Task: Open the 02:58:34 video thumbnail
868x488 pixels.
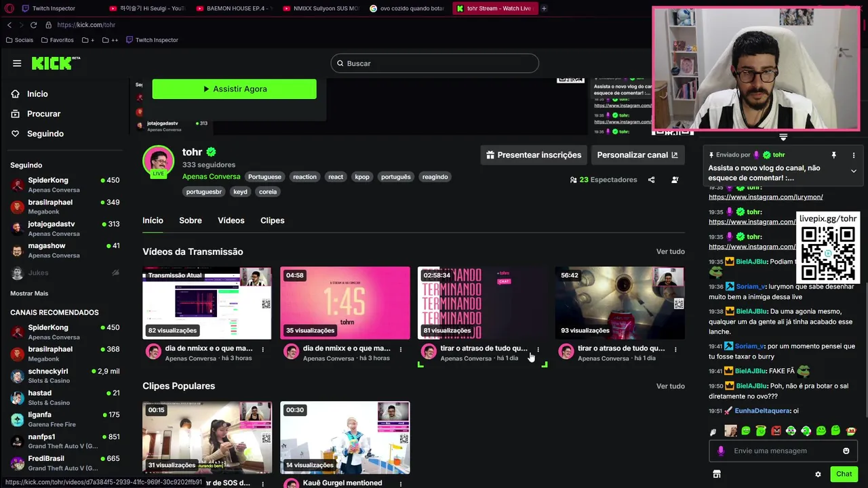Action: point(483,303)
